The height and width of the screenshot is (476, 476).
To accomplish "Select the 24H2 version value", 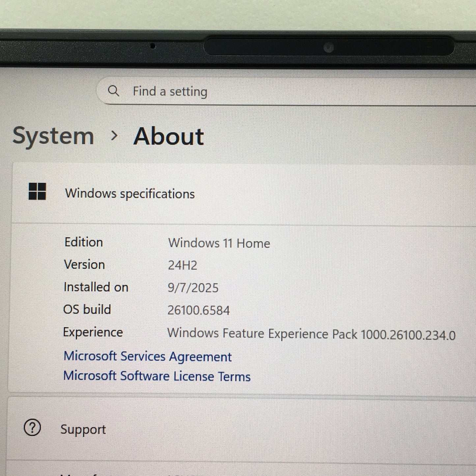I will click(x=182, y=265).
